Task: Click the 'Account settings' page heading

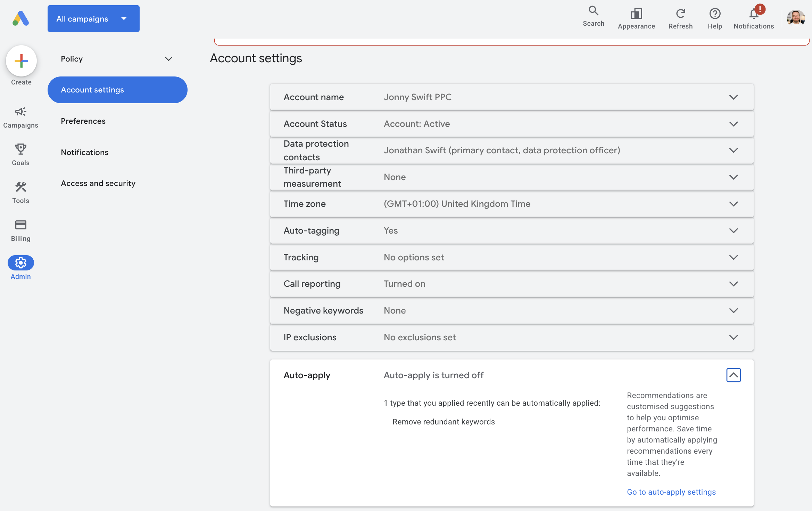Action: tap(256, 58)
